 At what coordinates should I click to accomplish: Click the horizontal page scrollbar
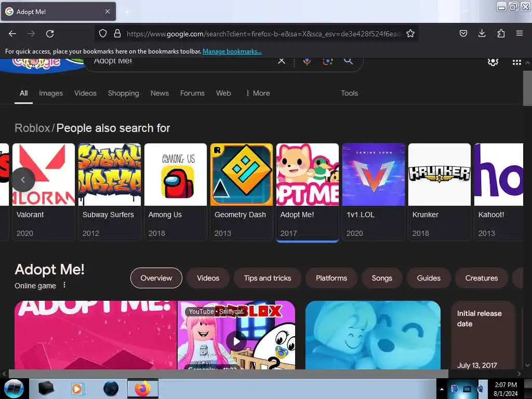pyautogui.click(x=228, y=374)
